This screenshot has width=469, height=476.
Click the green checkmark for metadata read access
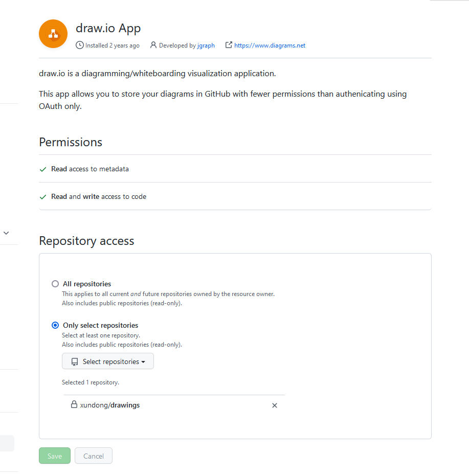click(43, 169)
